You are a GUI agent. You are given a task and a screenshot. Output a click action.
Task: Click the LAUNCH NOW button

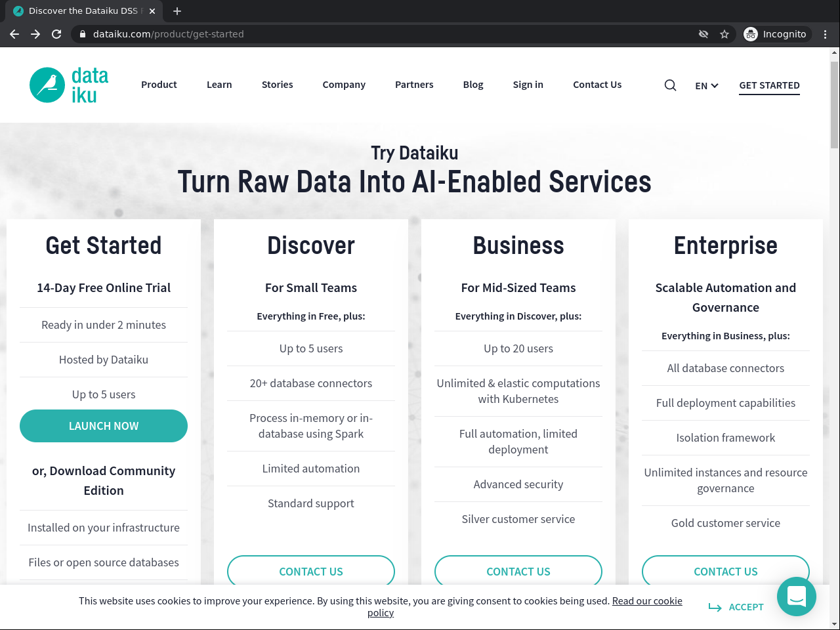pos(103,425)
